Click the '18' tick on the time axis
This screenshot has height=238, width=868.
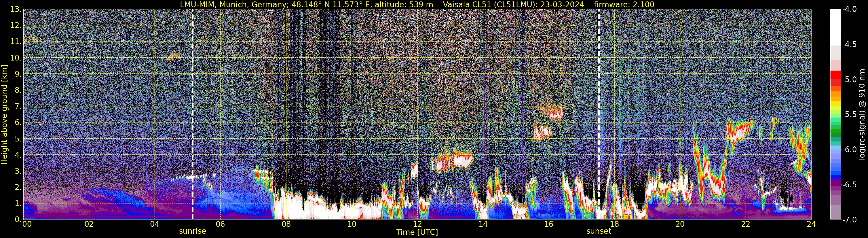(x=614, y=224)
